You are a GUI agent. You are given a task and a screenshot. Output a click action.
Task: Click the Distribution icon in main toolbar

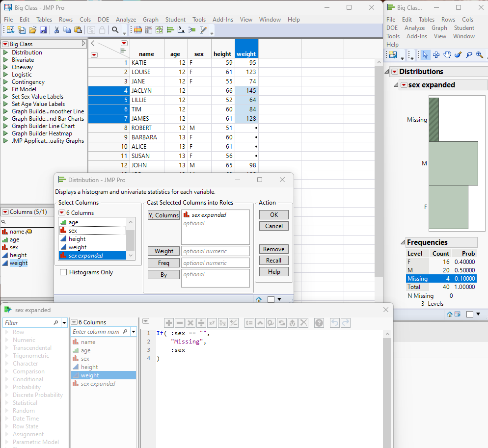point(170,30)
